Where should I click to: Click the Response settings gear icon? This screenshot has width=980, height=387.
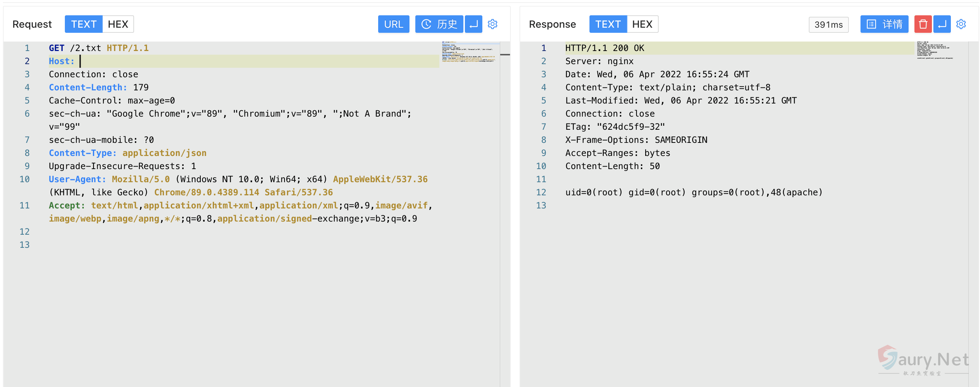click(961, 24)
